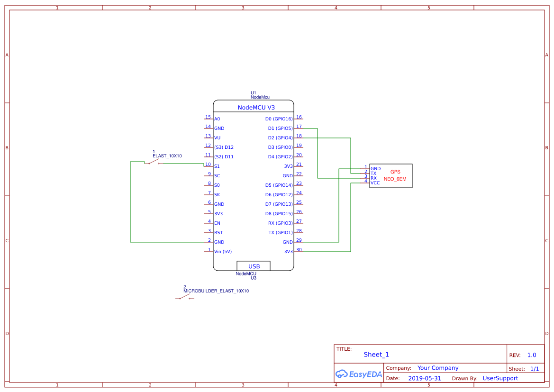Click the USB connector label on NodeMCU
This screenshot has height=392, width=554.
[254, 266]
